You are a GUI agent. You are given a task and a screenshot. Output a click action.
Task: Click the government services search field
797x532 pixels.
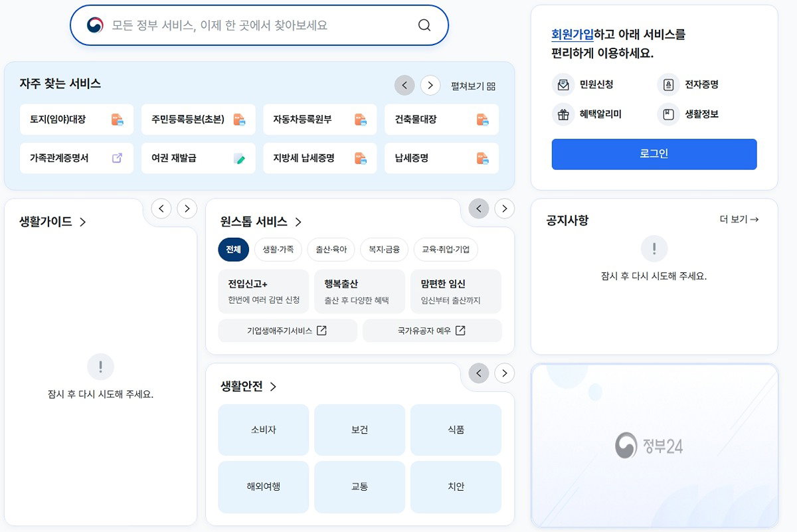pyautogui.click(x=259, y=25)
